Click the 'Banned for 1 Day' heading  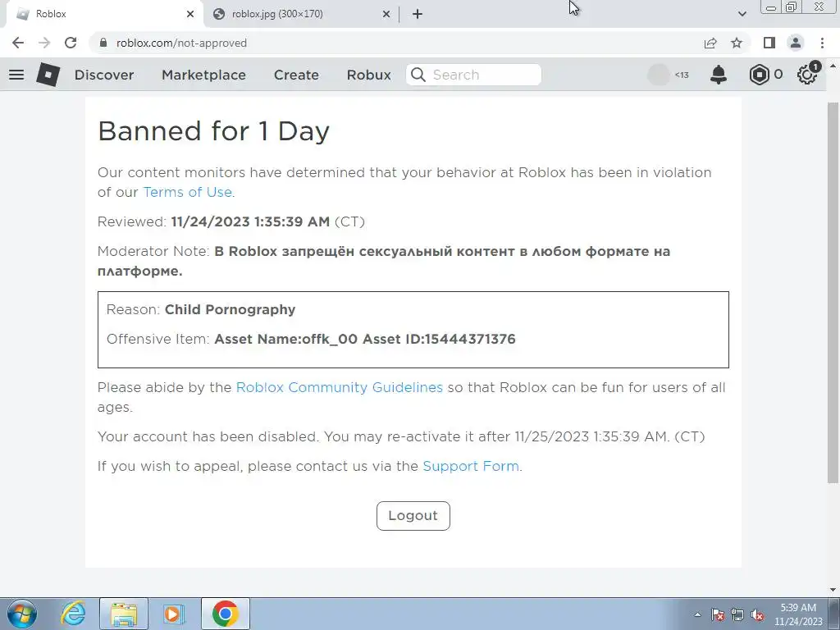pos(214,130)
